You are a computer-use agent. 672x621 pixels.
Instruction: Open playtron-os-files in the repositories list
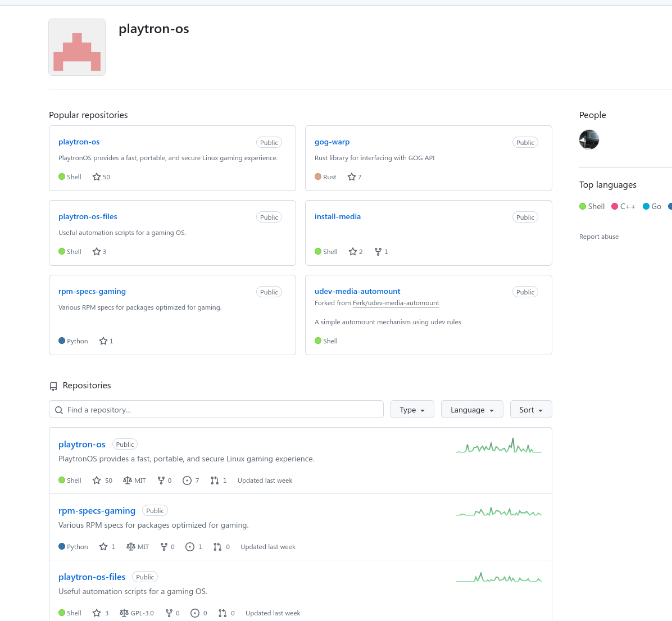[x=92, y=577]
